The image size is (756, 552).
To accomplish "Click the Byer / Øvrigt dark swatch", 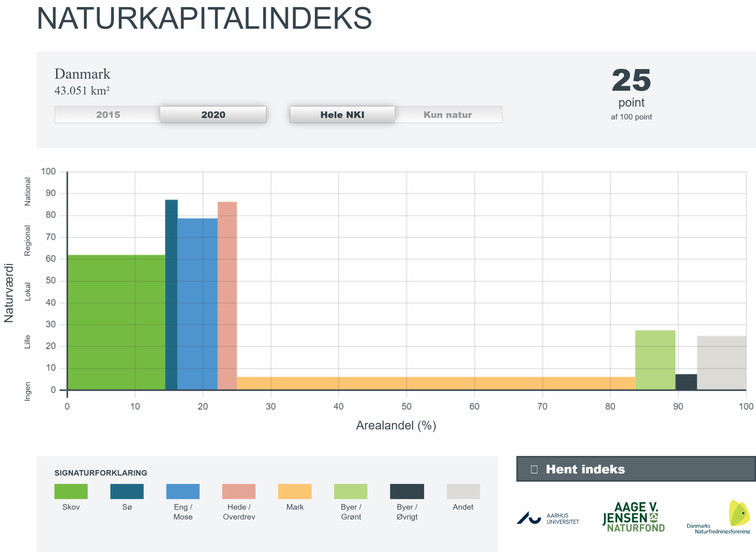I will click(x=407, y=491).
